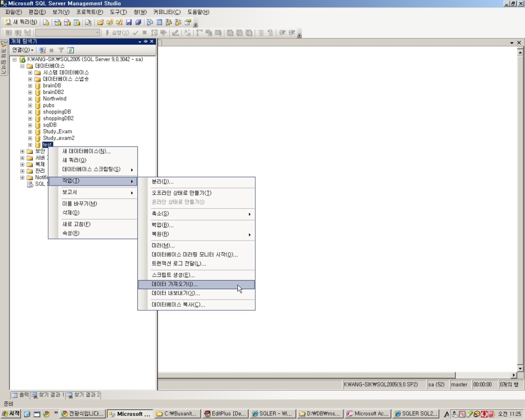Click the Database Engine Query page icon

click(x=46, y=23)
